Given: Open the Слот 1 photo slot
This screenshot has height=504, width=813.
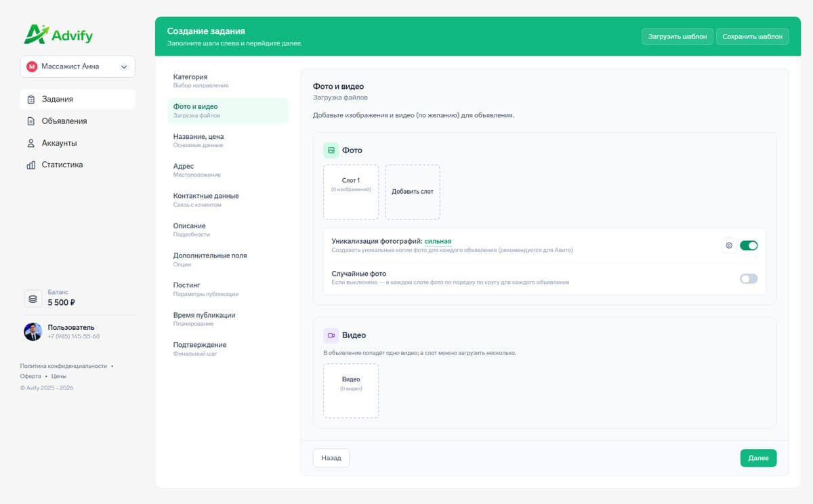Looking at the screenshot, I should tap(351, 192).
